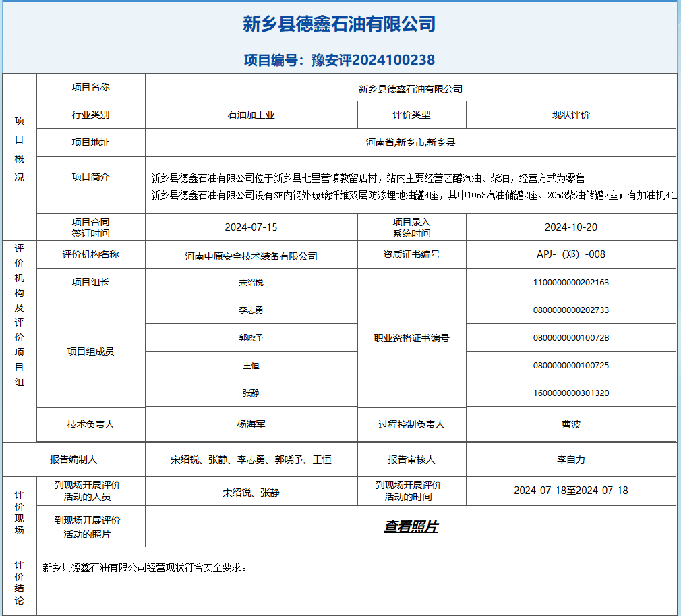Click the vertical 项目概况 section header
Image resolution: width=681 pixels, height=616 pixels.
tap(19, 148)
